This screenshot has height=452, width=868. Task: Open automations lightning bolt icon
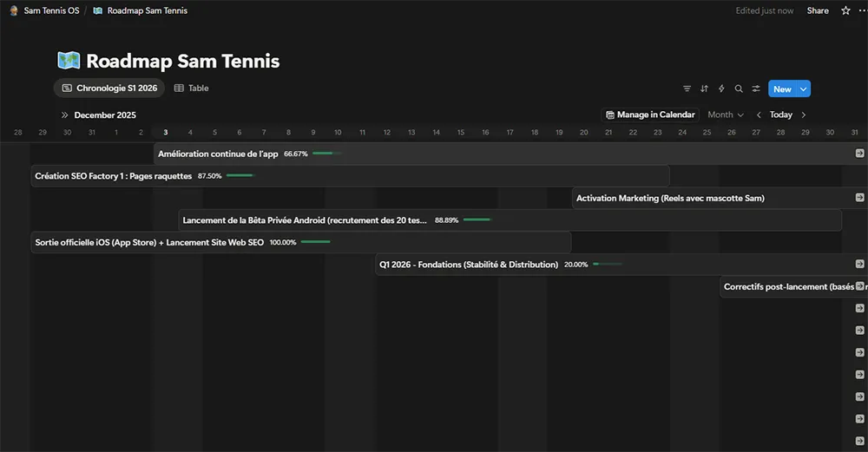pos(721,88)
